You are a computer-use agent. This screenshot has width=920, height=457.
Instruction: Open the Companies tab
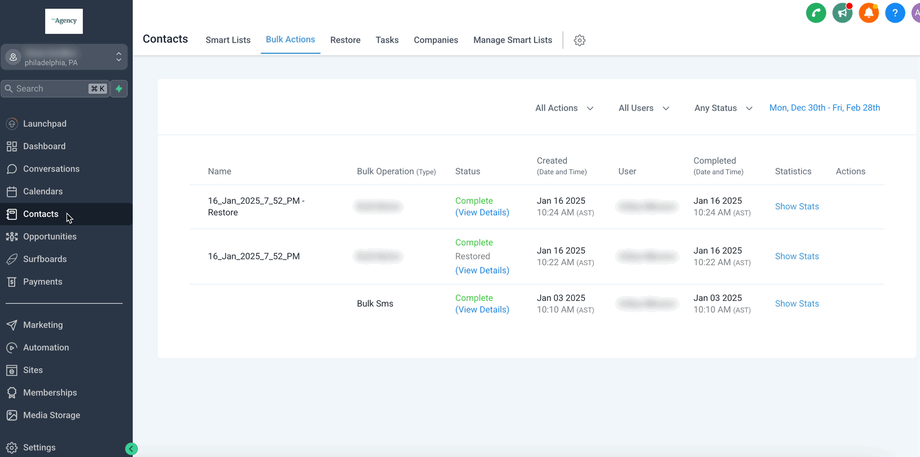click(x=436, y=40)
